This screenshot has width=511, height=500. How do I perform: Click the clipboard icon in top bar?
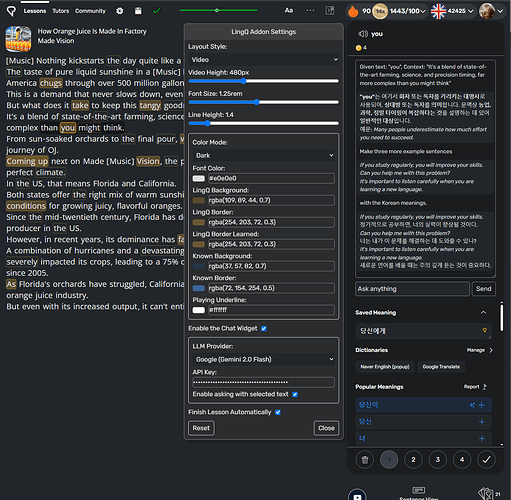click(138, 11)
